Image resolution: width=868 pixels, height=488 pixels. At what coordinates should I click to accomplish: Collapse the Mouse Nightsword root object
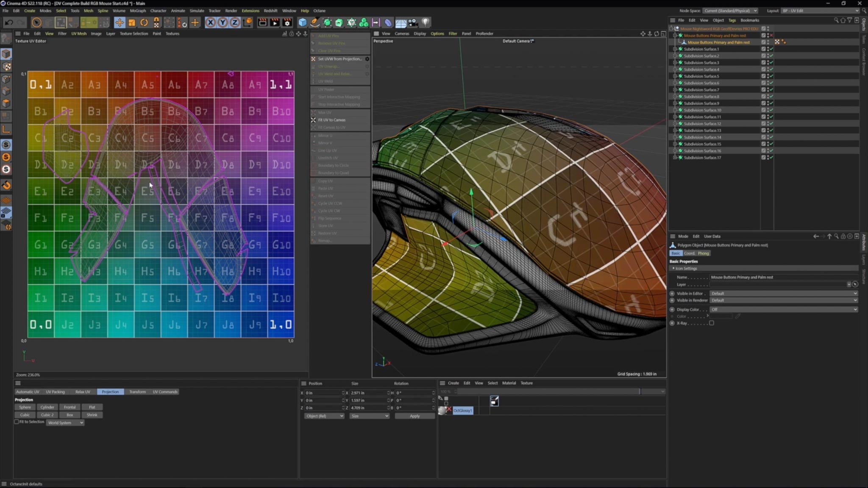click(x=671, y=29)
